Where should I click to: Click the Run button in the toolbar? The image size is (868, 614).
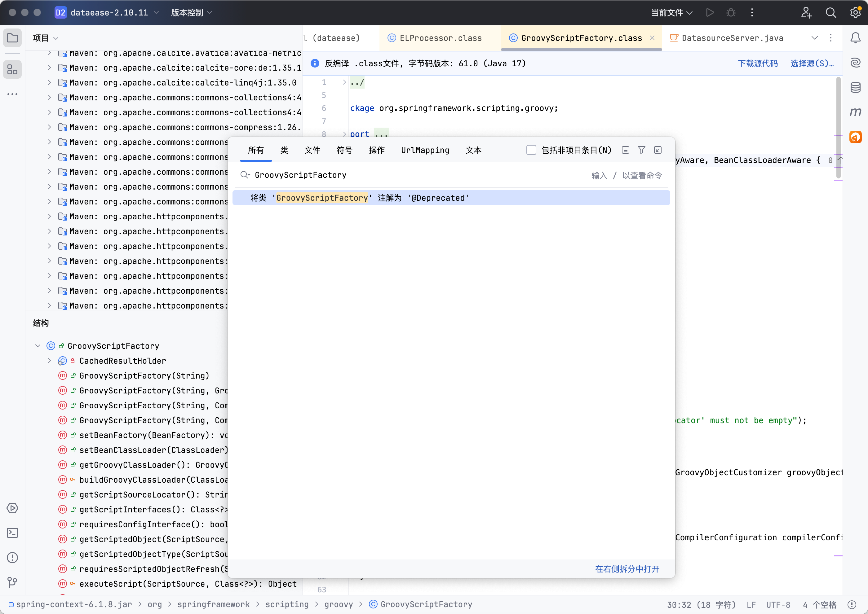[x=710, y=12]
